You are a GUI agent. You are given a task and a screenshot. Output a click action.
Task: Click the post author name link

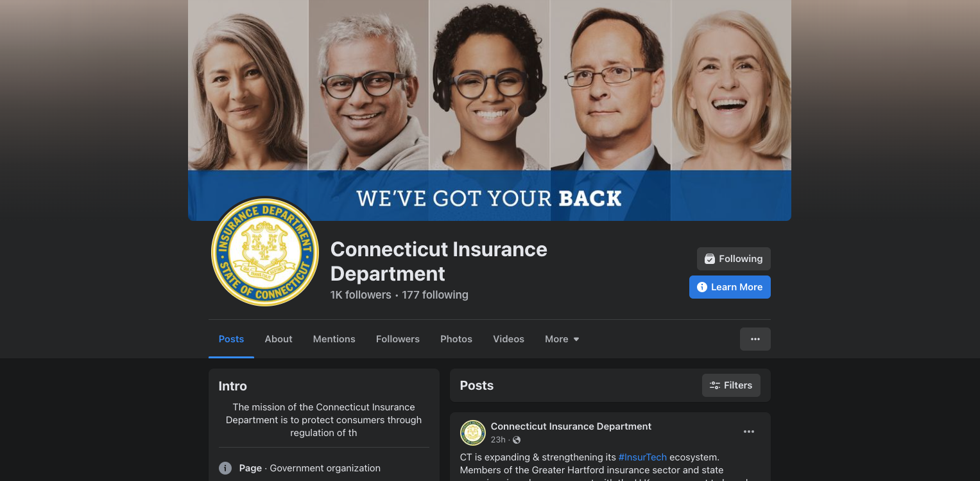point(571,426)
